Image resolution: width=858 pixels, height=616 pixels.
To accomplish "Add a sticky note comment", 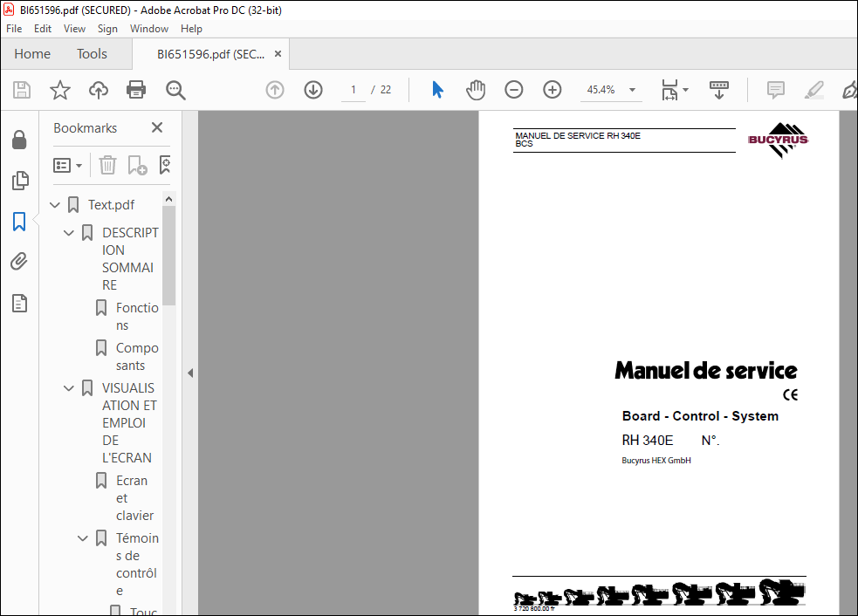I will 776,90.
